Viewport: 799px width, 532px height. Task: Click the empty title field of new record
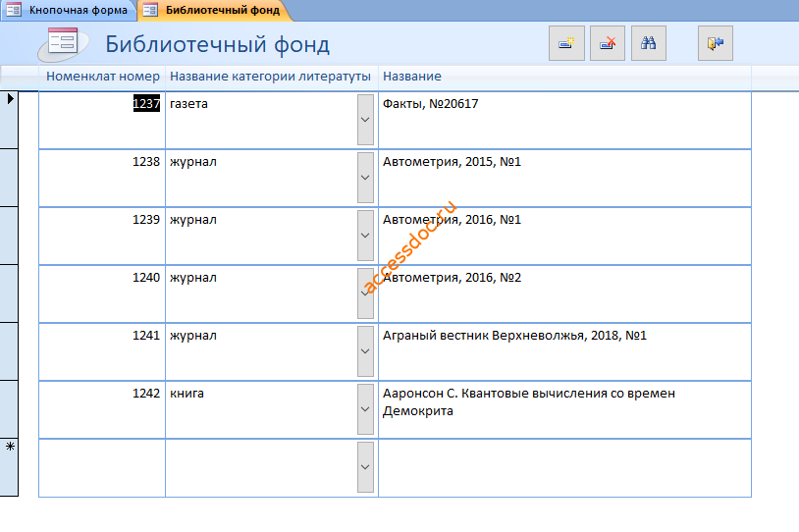(x=564, y=467)
